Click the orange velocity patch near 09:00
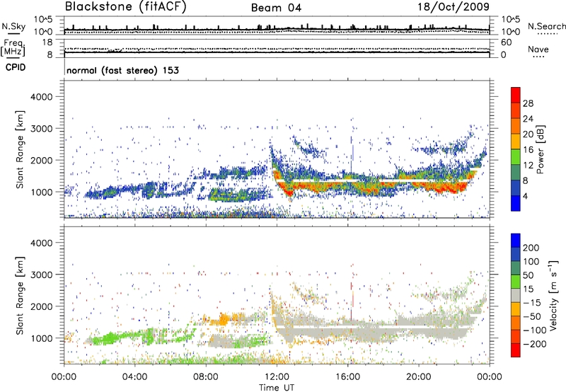 224,319
